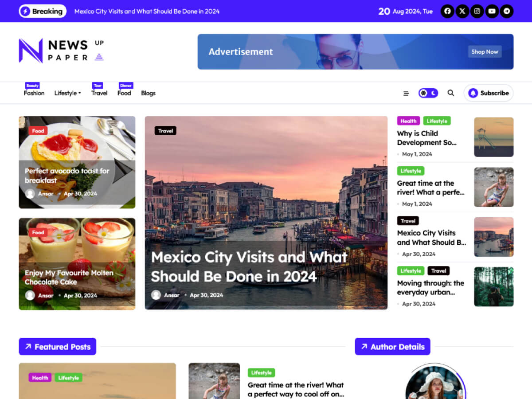Image resolution: width=532 pixels, height=399 pixels.
Task: Open the X (Twitter) social icon
Action: coord(462,11)
